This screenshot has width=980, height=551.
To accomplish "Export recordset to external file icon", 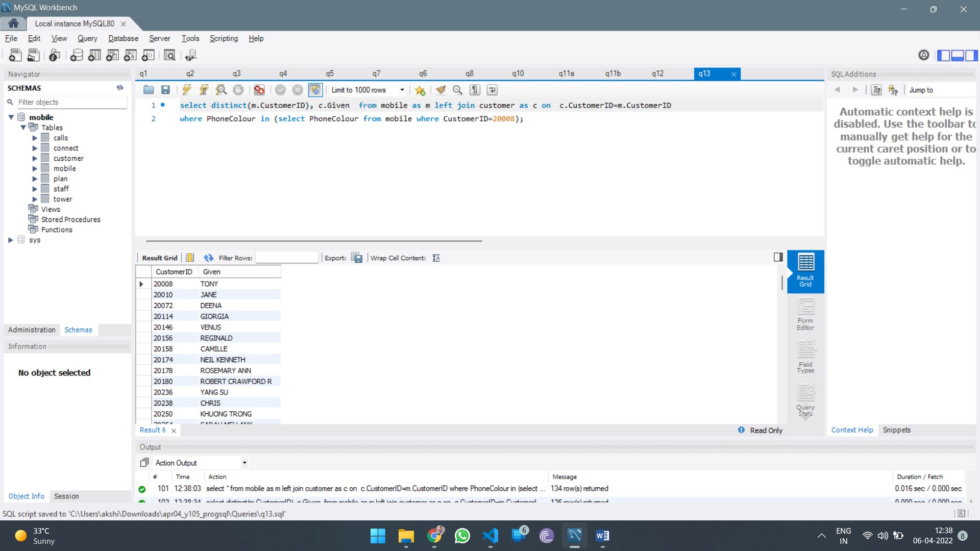I will click(357, 258).
